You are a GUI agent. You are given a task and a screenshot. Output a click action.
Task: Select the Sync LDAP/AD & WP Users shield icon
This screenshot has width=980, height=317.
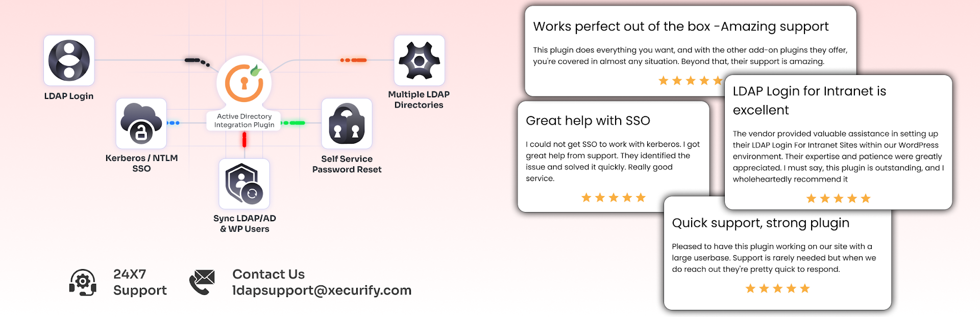coord(244,183)
